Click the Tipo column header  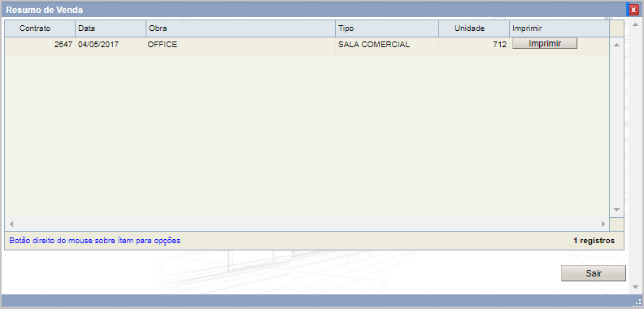tap(387, 28)
